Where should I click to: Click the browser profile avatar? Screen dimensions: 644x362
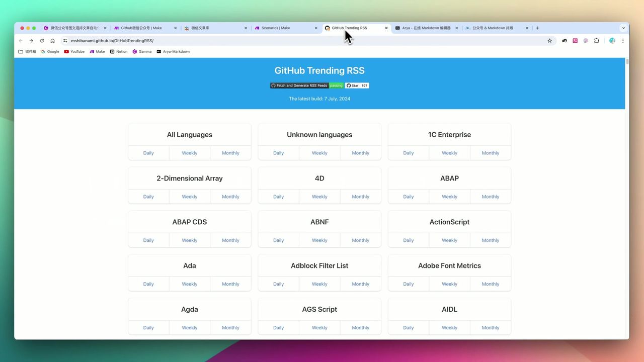pos(612,41)
